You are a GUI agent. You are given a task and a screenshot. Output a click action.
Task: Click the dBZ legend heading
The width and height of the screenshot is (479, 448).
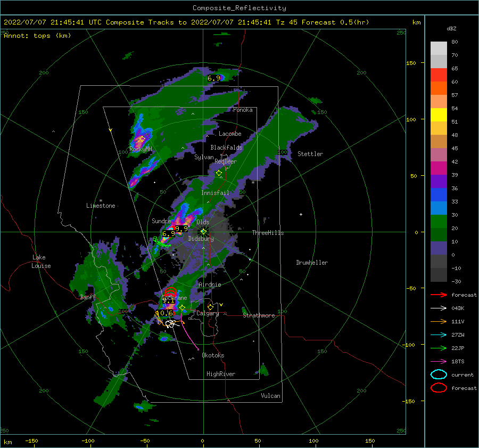451,29
